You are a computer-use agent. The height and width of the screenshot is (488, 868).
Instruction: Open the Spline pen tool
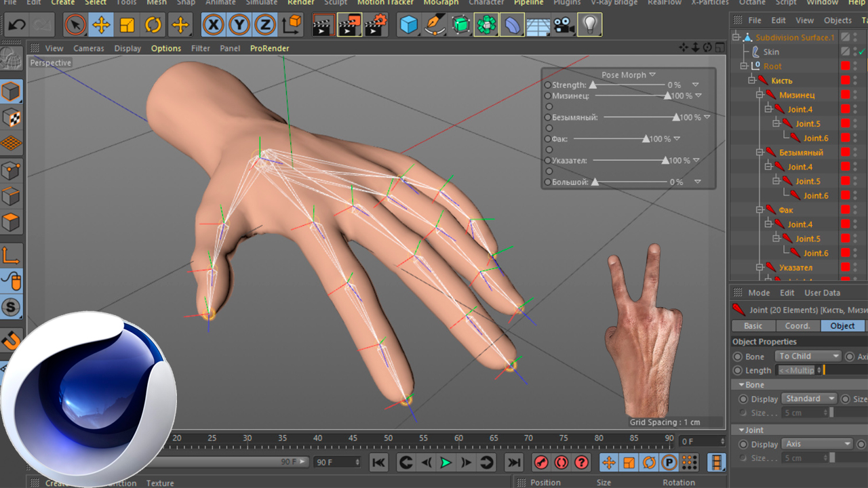tap(435, 26)
